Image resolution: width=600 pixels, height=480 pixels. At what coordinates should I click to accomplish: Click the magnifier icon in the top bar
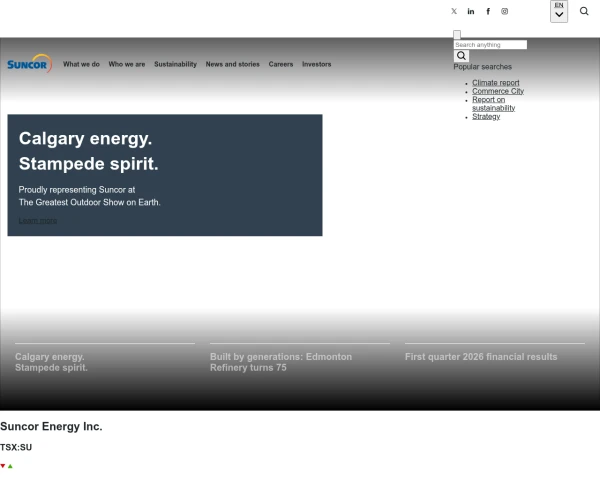tap(584, 11)
